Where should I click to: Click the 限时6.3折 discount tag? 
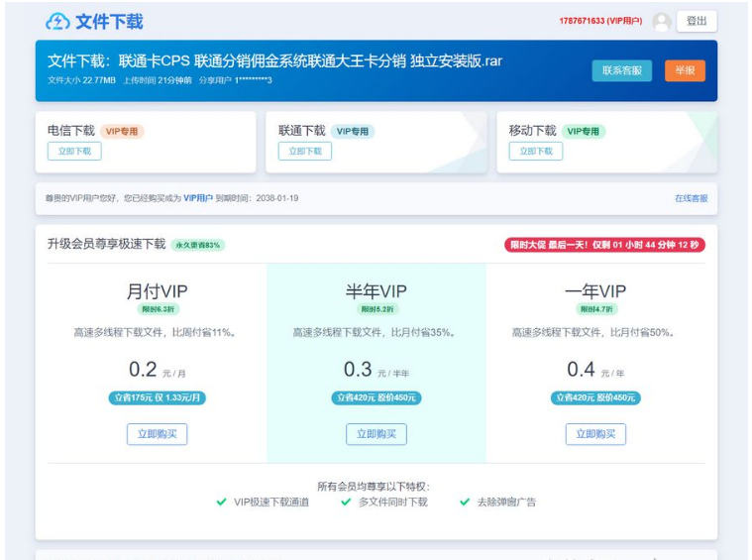click(x=158, y=309)
